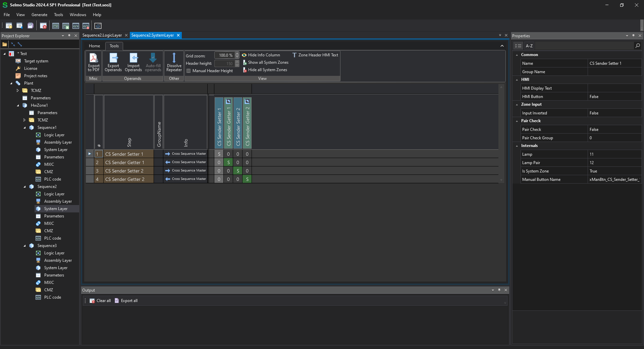Screen dimensions: 644x349
Task: Collapse all nodes in Project Explorer
Action: [x=13, y=44]
